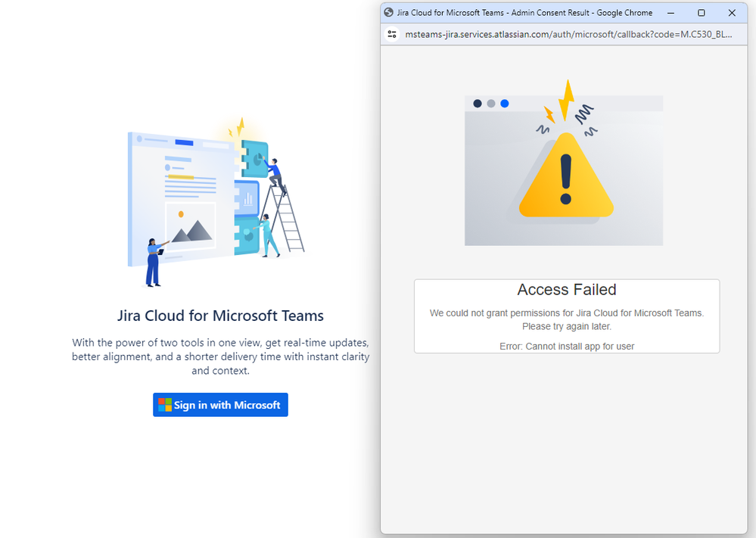Select the msteams-jira callback URL in address bar
Viewport: 756px width, 538px height.
568,34
